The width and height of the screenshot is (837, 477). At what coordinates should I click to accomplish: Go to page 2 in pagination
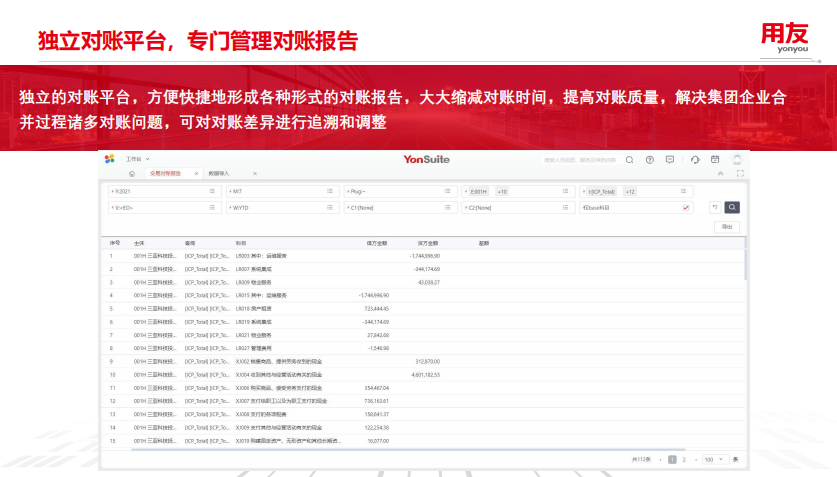pos(684,459)
